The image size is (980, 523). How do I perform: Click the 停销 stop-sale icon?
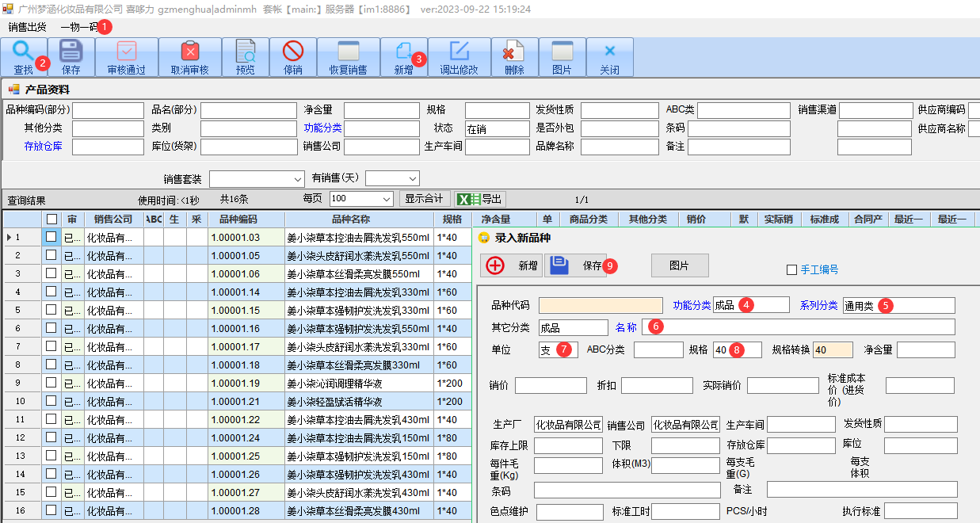(293, 52)
